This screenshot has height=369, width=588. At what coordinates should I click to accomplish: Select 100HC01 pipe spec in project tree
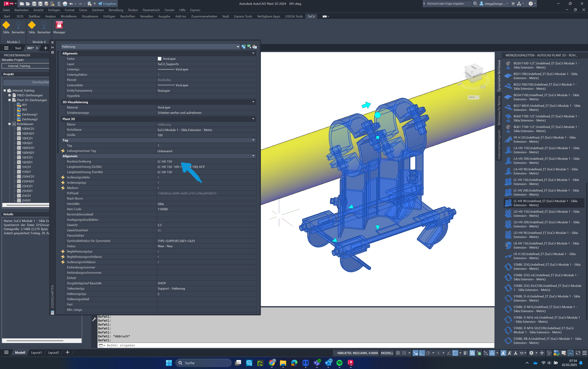28,129
